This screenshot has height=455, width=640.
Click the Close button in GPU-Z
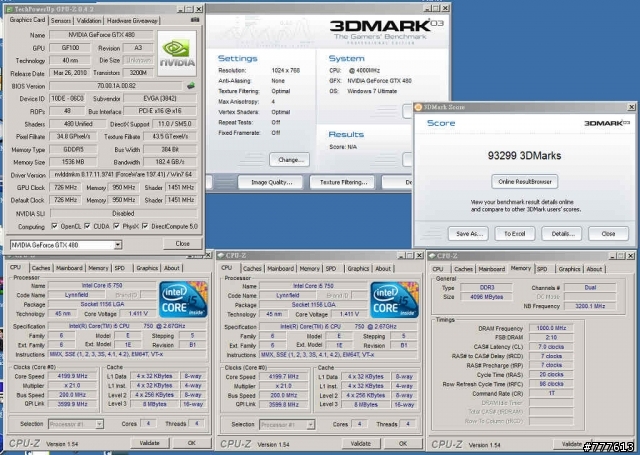click(x=182, y=244)
